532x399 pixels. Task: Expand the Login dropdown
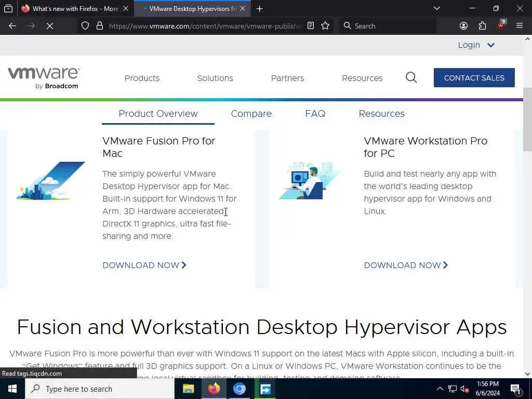click(x=476, y=45)
